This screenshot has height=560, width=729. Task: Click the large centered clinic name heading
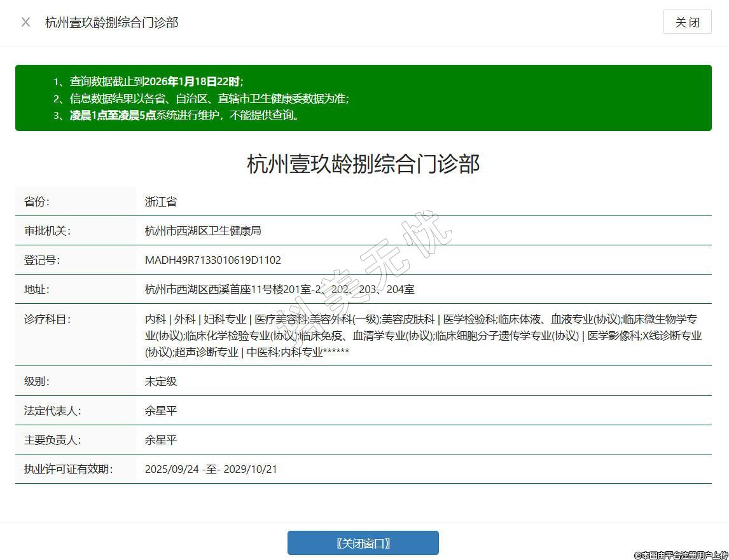(x=363, y=164)
